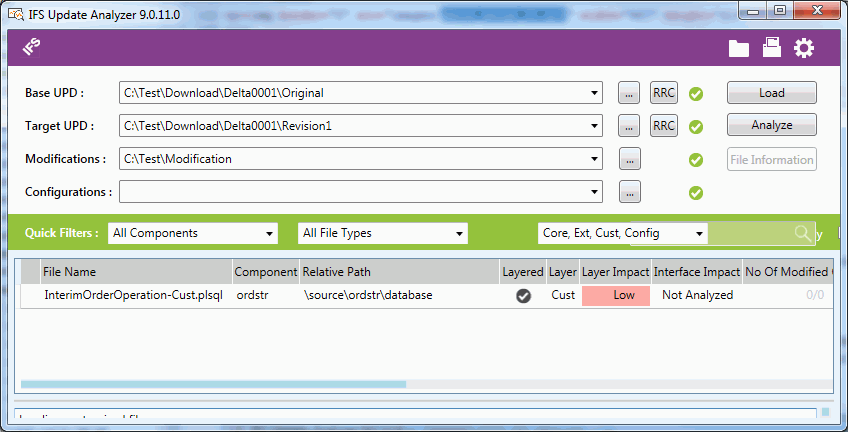Sort by Layer Impact column header
The height and width of the screenshot is (432, 848).
(614, 272)
